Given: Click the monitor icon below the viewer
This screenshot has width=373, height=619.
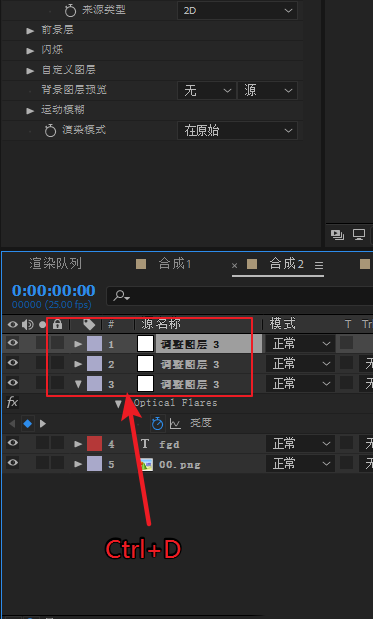Looking at the screenshot, I should (x=359, y=234).
